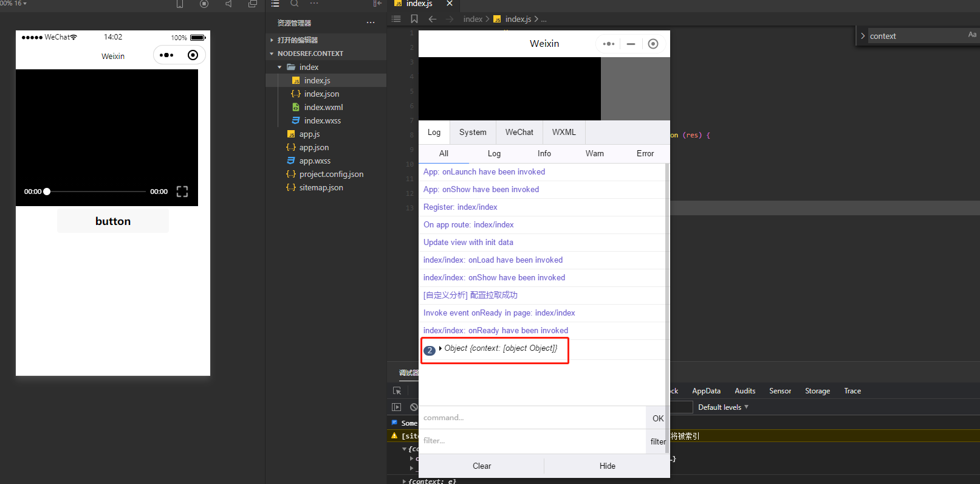
Task: Switch to the WeChat tab in vConsole
Action: 519,132
